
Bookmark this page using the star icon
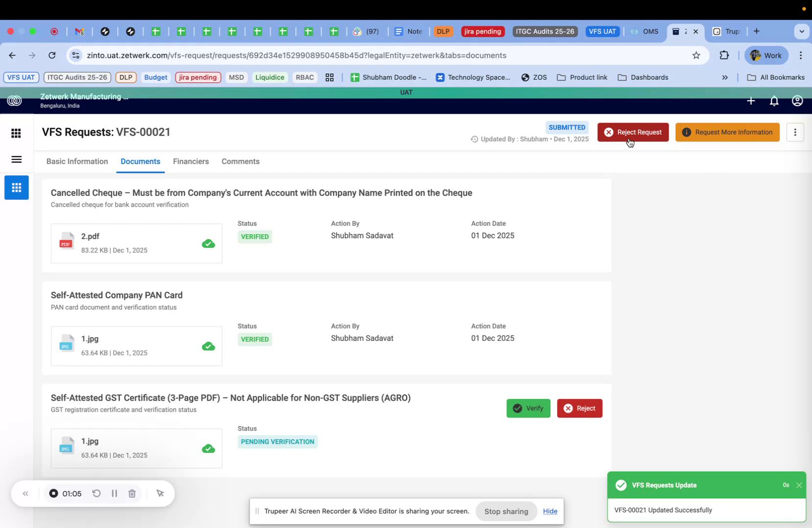point(696,55)
